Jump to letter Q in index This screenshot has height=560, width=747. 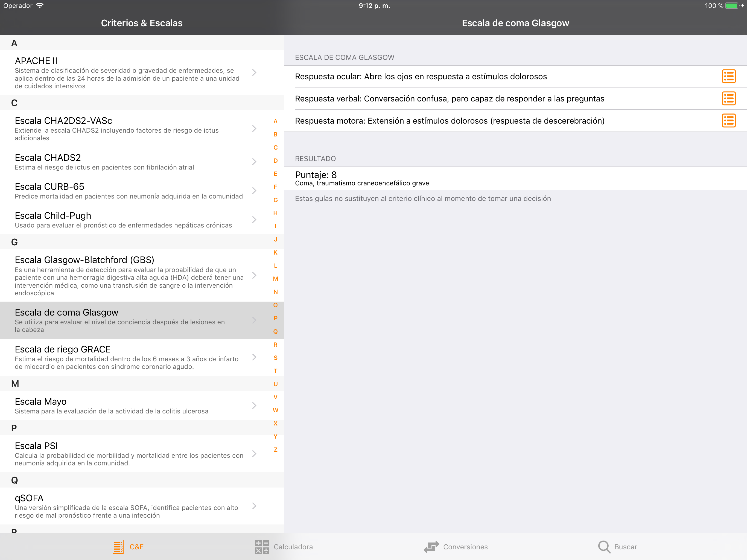276,331
